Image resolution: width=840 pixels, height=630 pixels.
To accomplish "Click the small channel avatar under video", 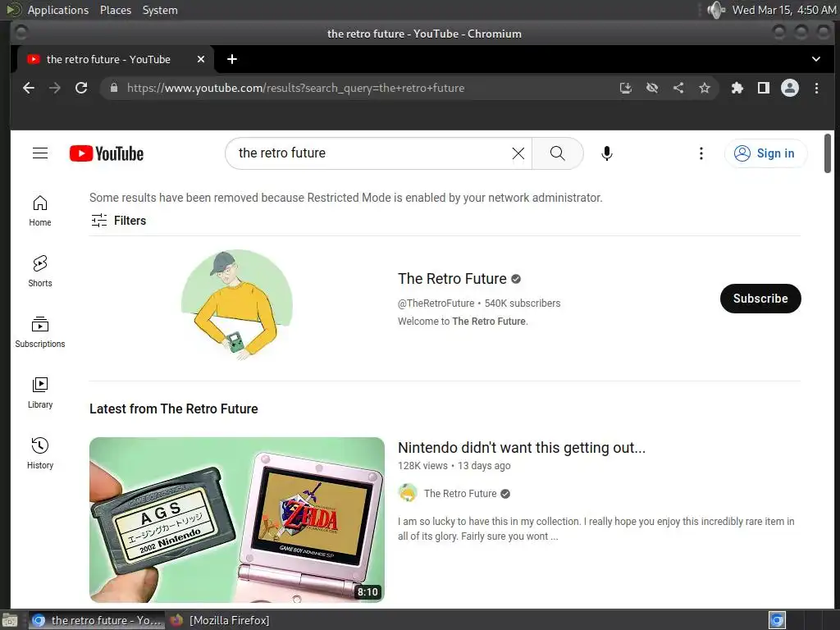I will point(408,493).
